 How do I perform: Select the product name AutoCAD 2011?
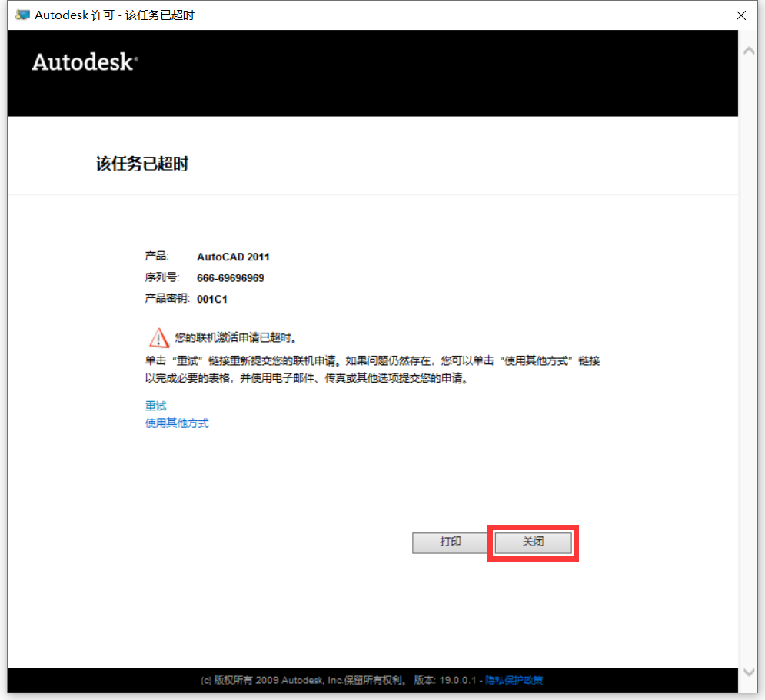click(233, 257)
